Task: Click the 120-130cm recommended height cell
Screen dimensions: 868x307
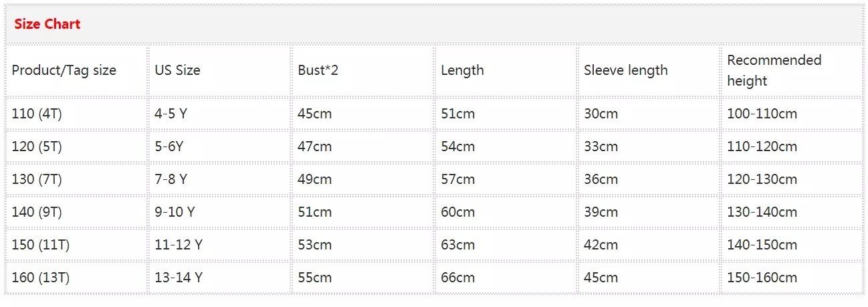Action: [762, 179]
